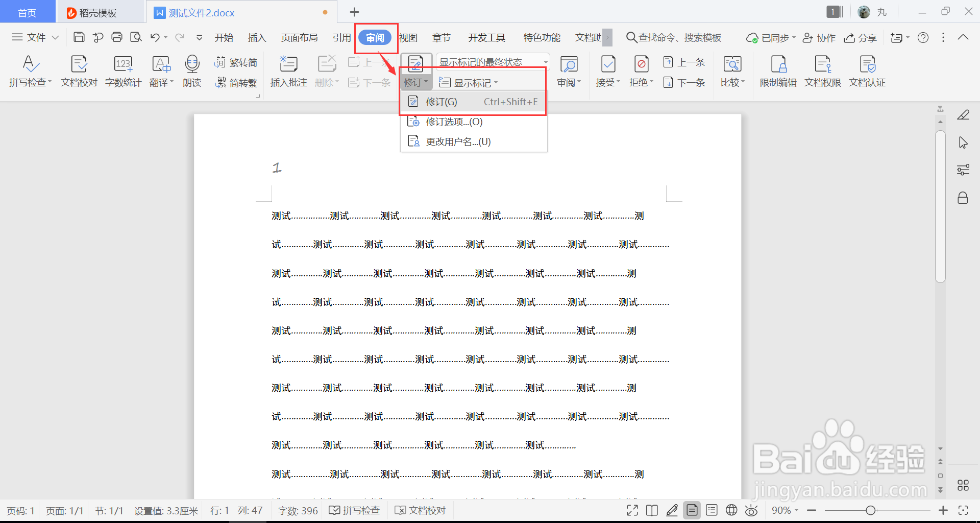This screenshot has height=523, width=980.
Task: Open the 稻壳模板 tab
Action: 100,12
